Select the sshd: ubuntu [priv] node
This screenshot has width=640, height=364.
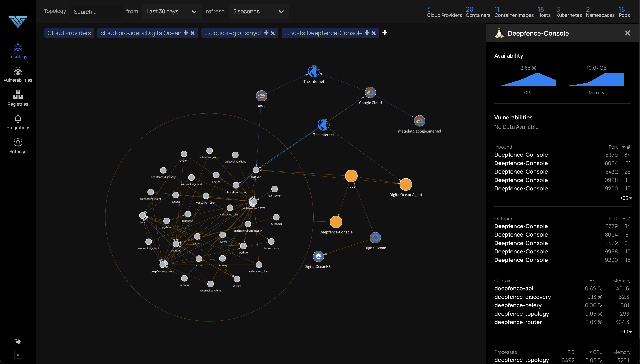[236, 185]
